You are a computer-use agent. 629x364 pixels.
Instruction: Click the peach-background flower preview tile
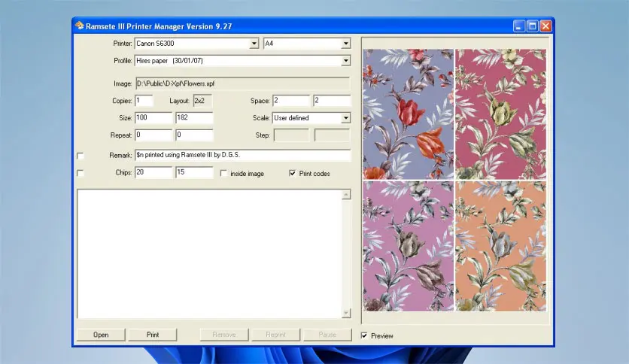(x=500, y=246)
